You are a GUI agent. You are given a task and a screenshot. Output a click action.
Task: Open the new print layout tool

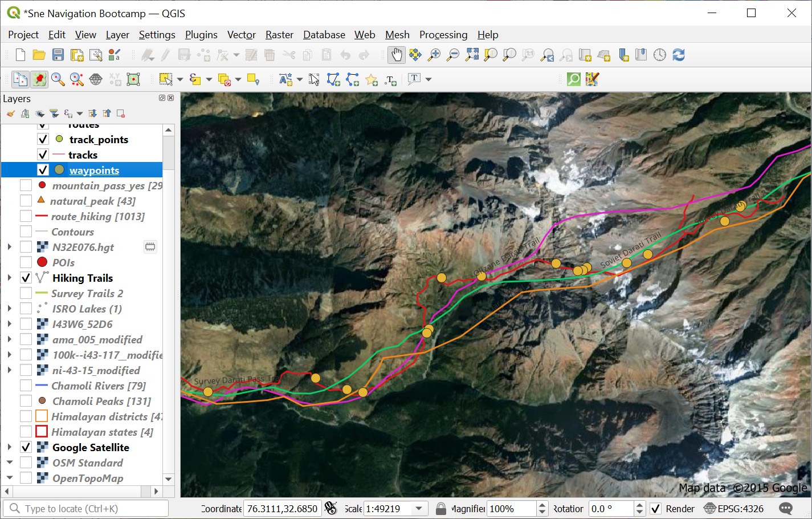pos(77,55)
